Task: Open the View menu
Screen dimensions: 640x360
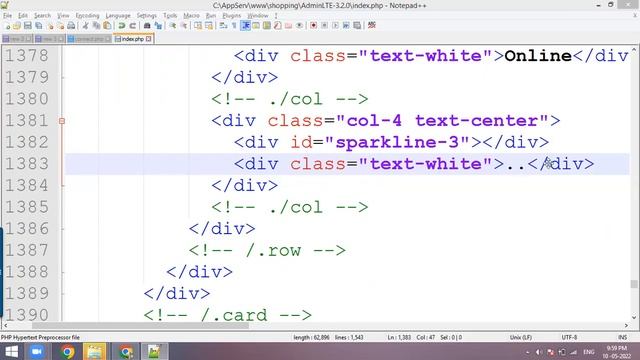Action: pos(63,16)
